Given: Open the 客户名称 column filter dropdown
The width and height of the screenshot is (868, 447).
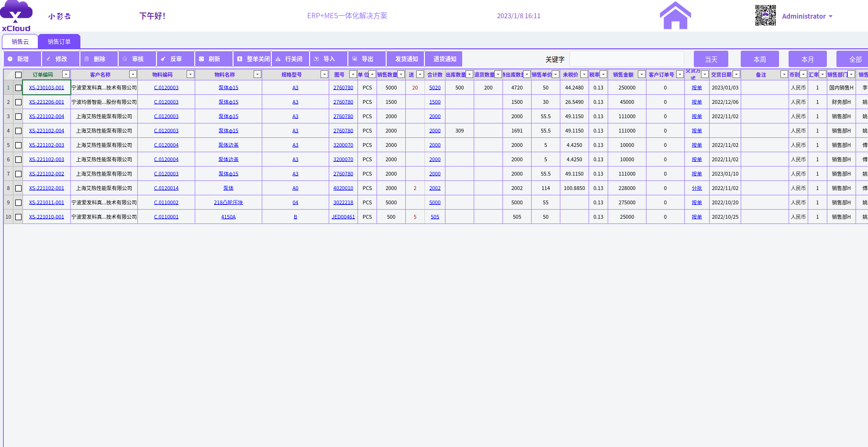Looking at the screenshot, I should 133,74.
